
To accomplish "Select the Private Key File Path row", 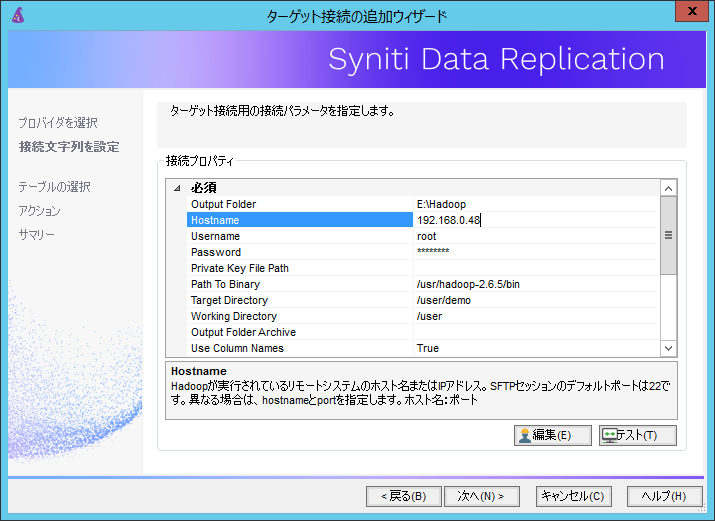I will click(423, 268).
